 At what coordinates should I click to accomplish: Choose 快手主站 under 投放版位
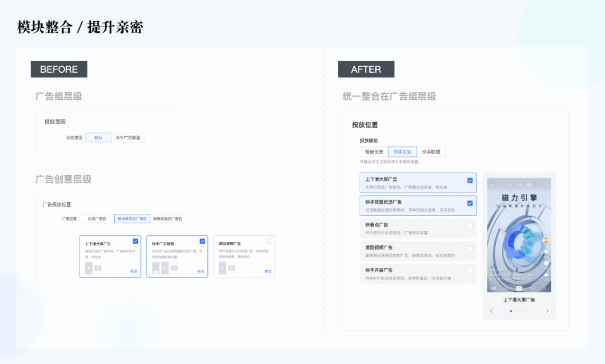coord(402,152)
